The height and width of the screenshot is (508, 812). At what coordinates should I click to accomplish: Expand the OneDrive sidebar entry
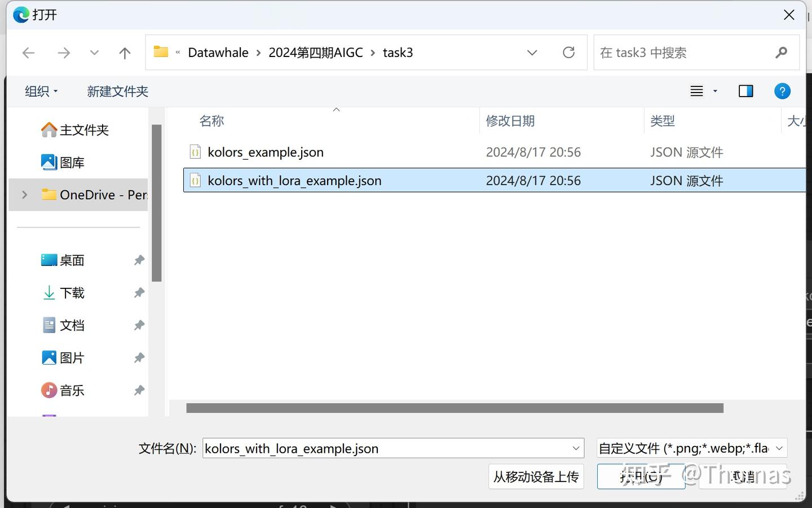coord(24,195)
